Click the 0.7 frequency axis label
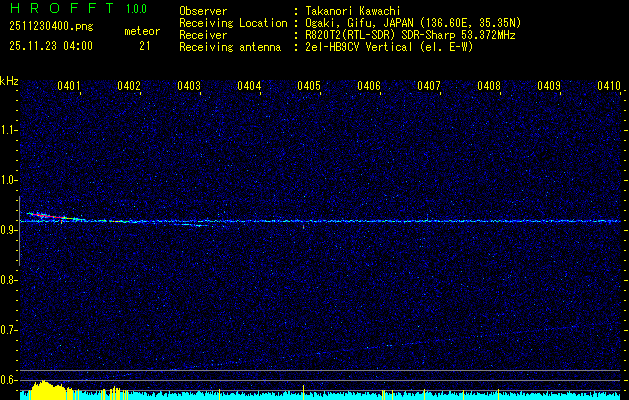 coord(9,329)
